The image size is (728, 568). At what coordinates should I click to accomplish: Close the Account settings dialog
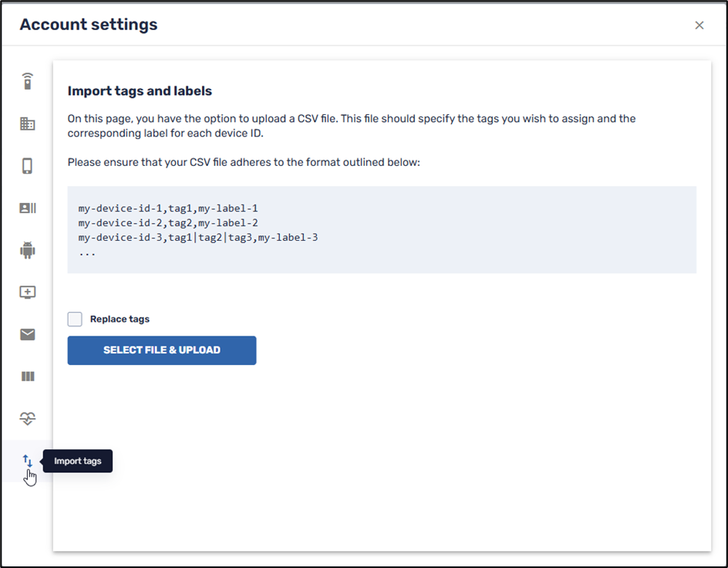click(x=699, y=25)
